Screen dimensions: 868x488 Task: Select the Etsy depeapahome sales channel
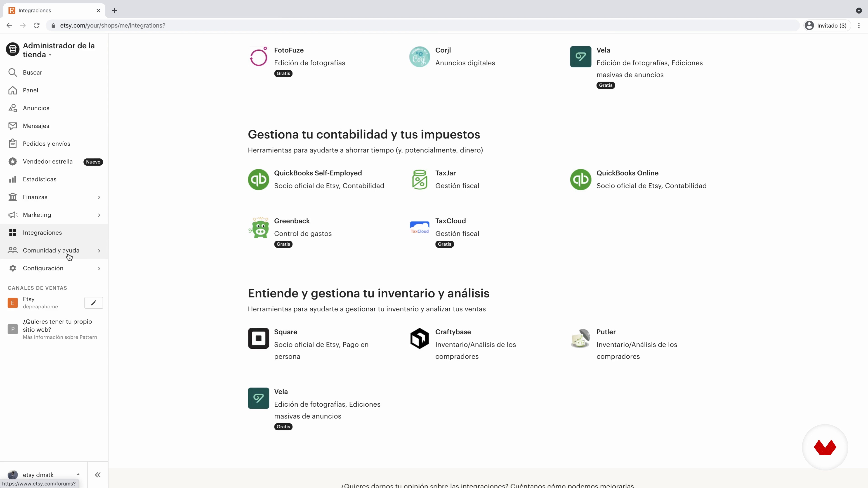(40, 303)
